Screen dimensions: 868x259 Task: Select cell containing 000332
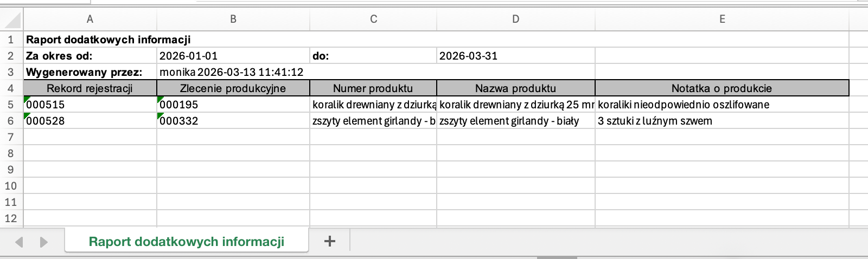[233, 121]
